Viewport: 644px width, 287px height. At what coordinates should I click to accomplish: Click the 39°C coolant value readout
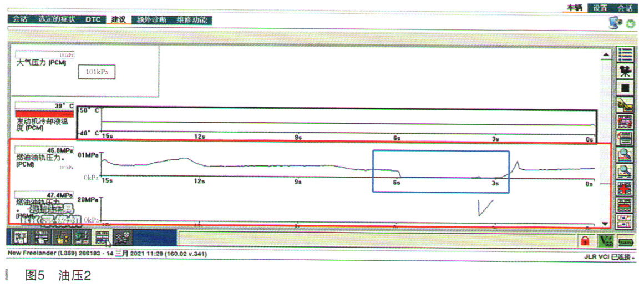45,105
